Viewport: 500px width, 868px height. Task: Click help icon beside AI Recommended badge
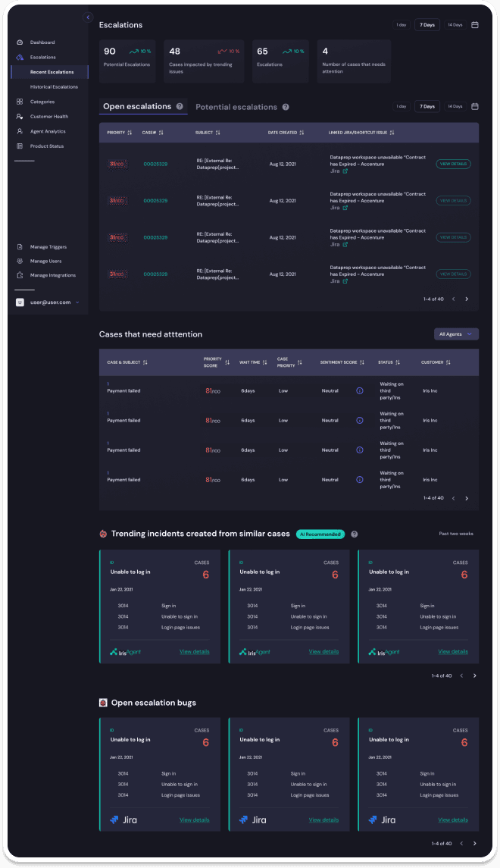(x=355, y=534)
